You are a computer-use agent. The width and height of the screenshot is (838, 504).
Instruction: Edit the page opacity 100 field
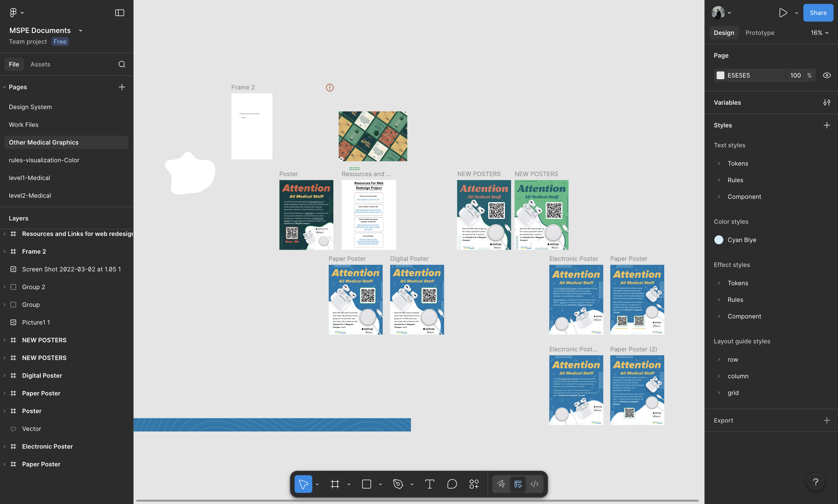click(x=795, y=75)
